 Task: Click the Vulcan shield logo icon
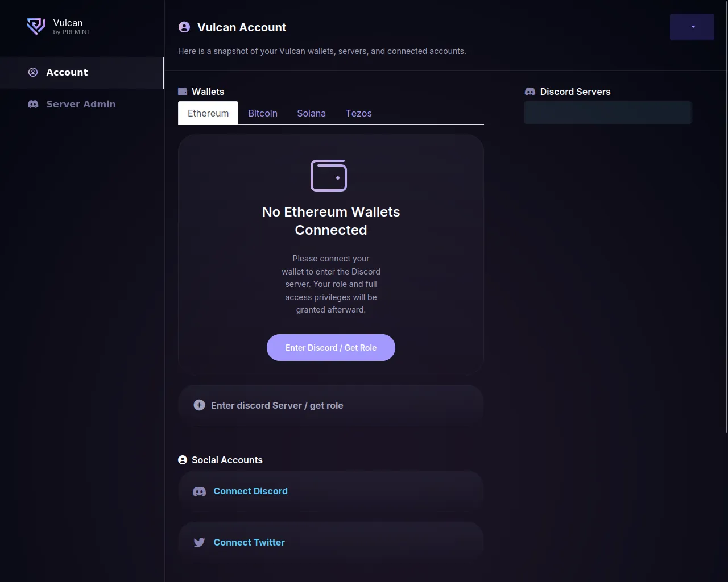(36, 26)
